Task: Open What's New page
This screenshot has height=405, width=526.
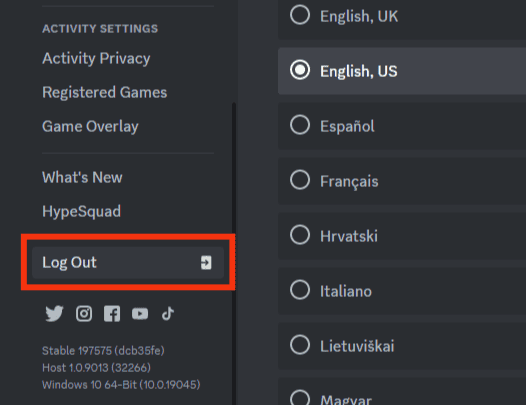Action: click(82, 177)
